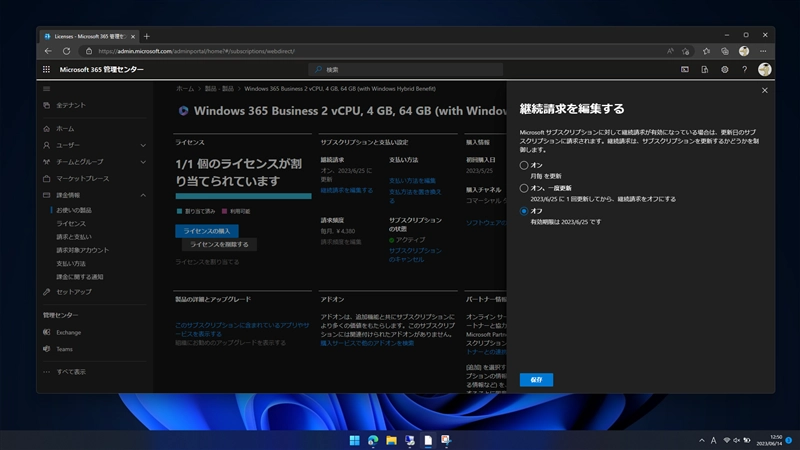Focus the 検索 search box
Viewport: 800px width, 450px height.
406,69
